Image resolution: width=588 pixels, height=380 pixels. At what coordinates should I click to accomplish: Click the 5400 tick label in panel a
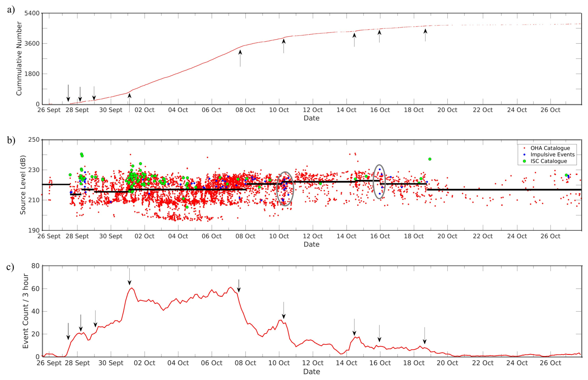pos(32,13)
